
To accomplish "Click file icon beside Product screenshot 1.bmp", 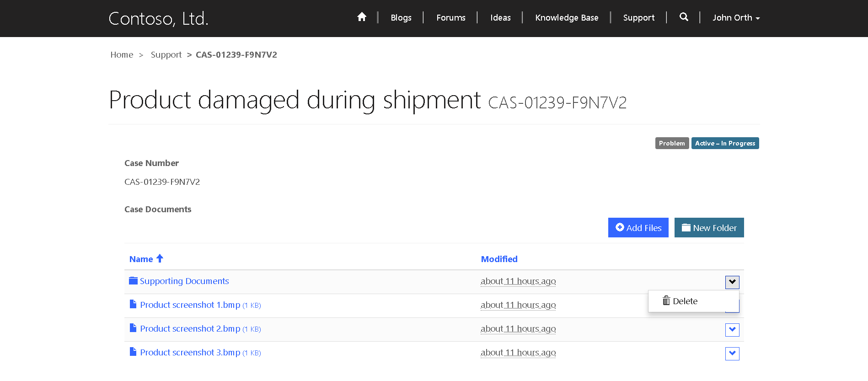I will coord(133,304).
